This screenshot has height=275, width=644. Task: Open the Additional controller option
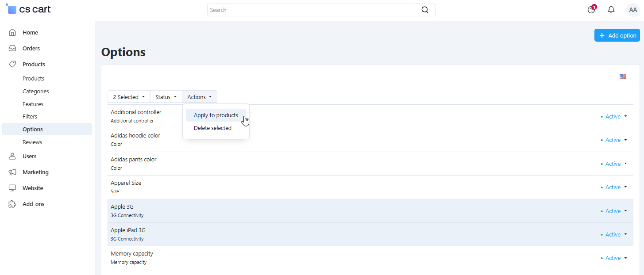136,112
